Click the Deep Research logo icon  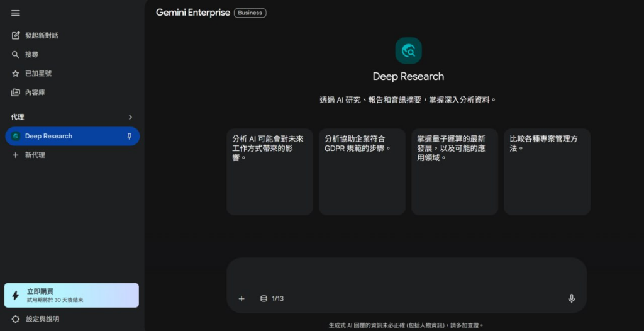(x=408, y=50)
